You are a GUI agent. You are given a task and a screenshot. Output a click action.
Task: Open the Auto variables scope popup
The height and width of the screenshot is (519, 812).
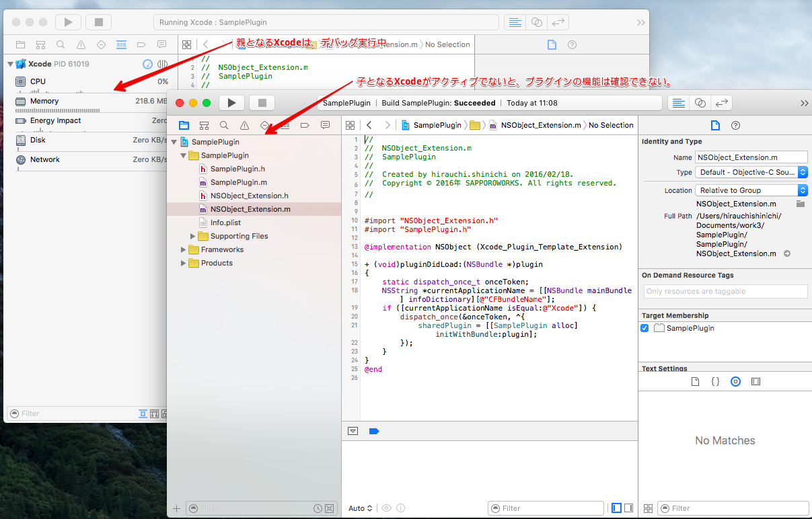[361, 508]
